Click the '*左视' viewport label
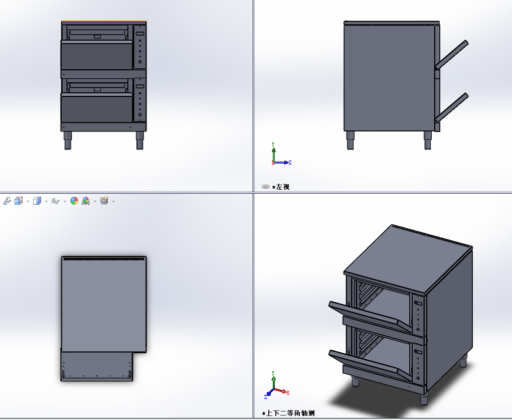Screen dimensions: 512x420 point(281,187)
